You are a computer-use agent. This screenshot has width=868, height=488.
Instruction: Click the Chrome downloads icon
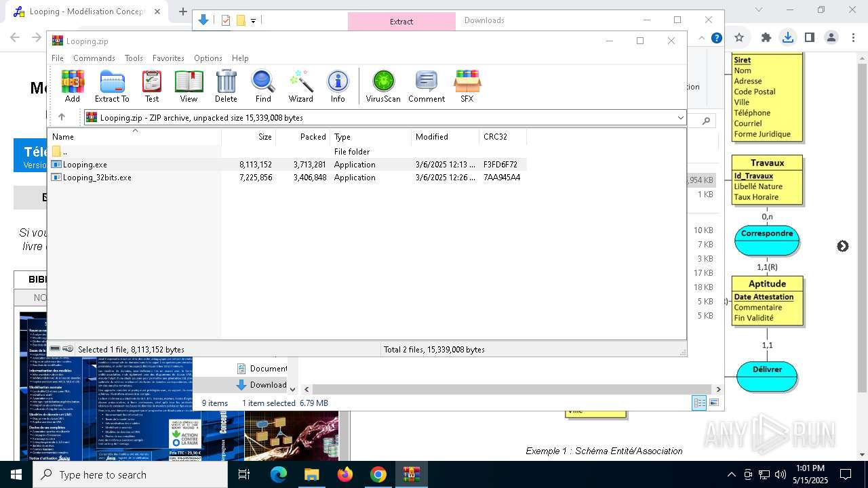[x=788, y=38]
